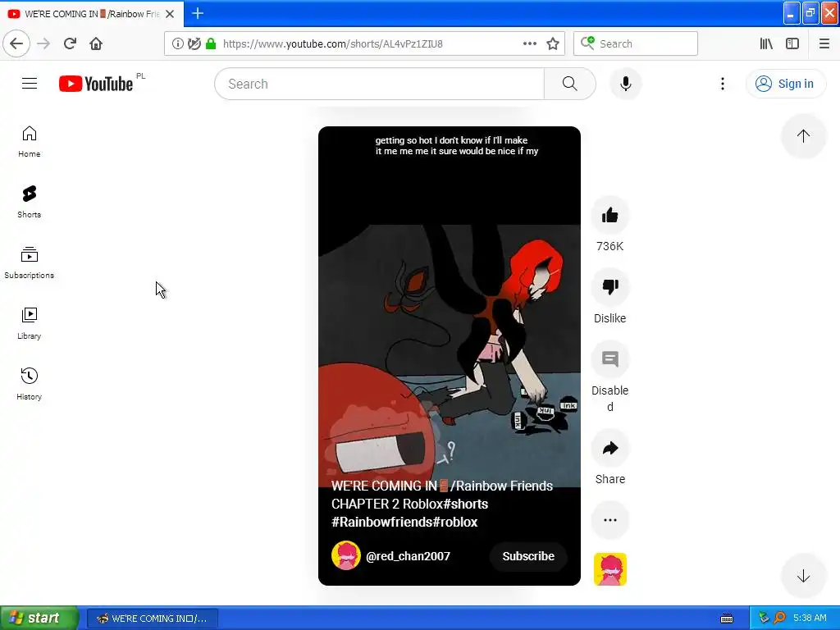
Task: Click the Sign in button
Action: tap(785, 84)
